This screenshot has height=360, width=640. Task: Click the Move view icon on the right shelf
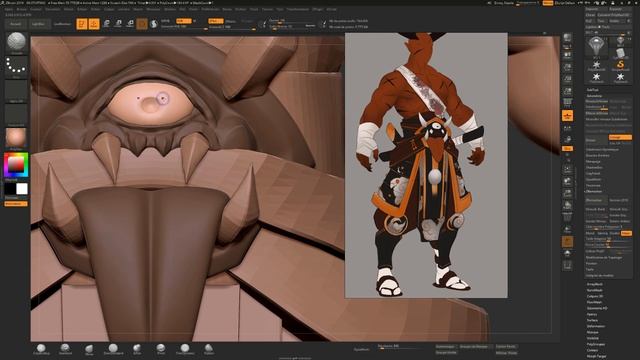[567, 181]
